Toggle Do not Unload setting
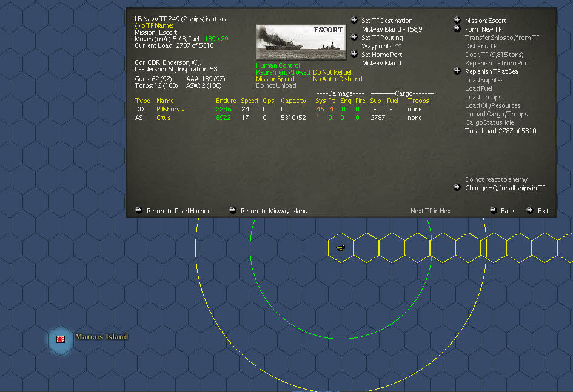Viewport: 573px width, 392px height. click(x=276, y=86)
